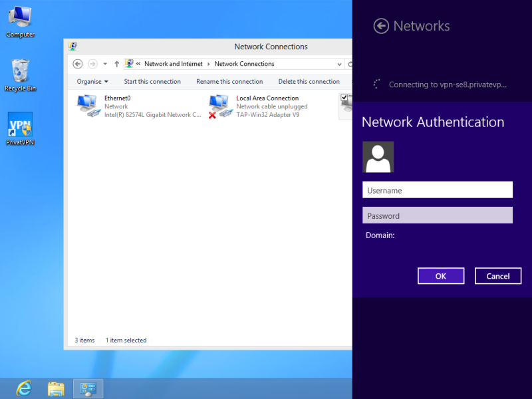The image size is (532, 399).
Task: Cancel the Network Authentication prompt
Action: [497, 276]
